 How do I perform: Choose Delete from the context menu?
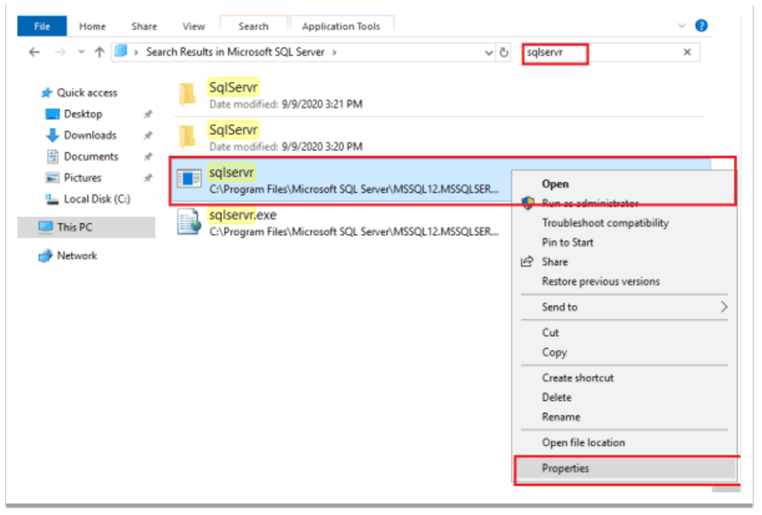coord(556,397)
